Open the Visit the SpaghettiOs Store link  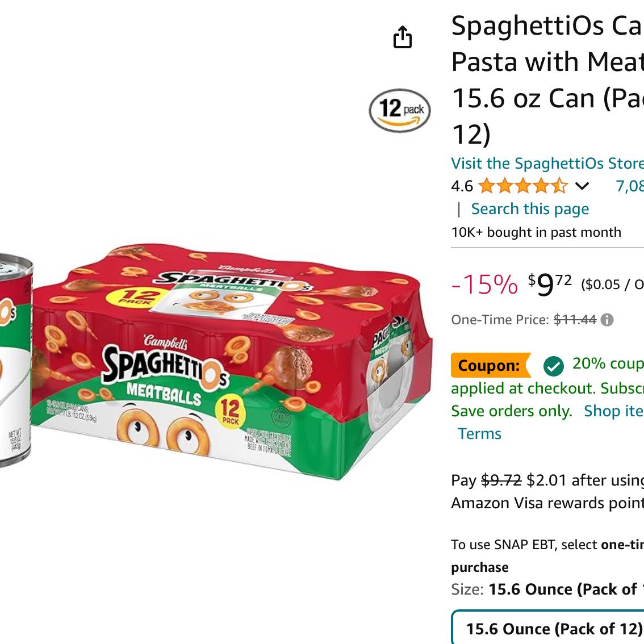(547, 164)
